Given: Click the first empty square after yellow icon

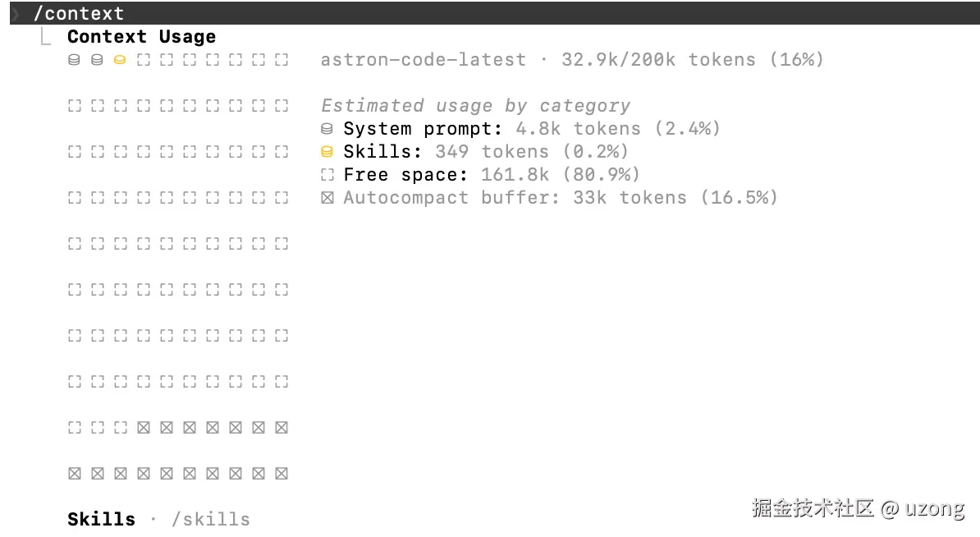Looking at the screenshot, I should [x=143, y=60].
